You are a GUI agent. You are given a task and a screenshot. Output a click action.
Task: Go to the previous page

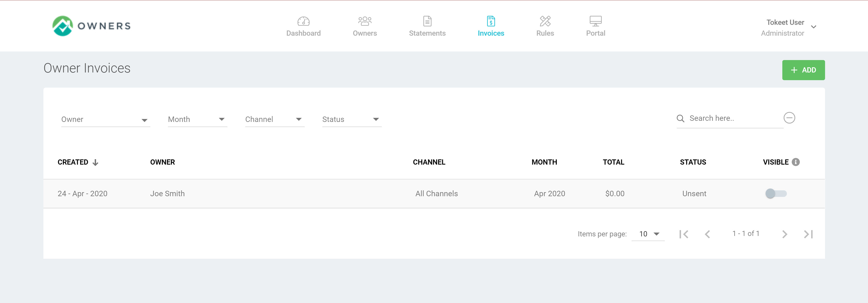(x=707, y=234)
